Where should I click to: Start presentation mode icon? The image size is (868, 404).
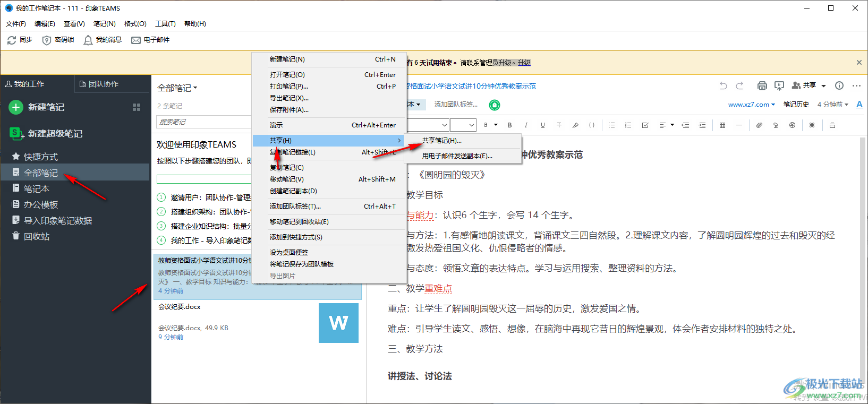click(x=779, y=85)
